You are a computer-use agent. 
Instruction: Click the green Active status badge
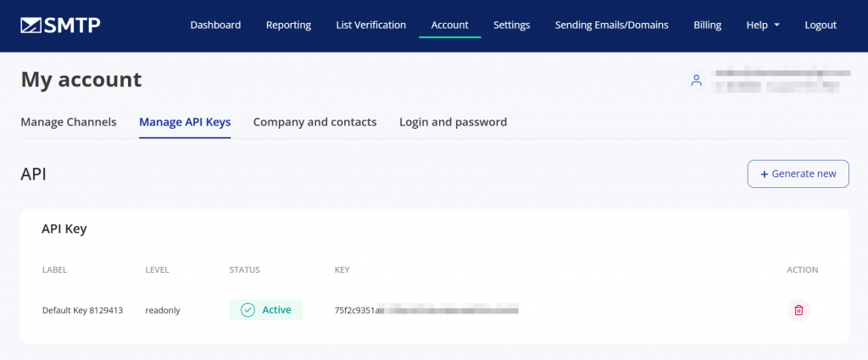click(x=265, y=310)
